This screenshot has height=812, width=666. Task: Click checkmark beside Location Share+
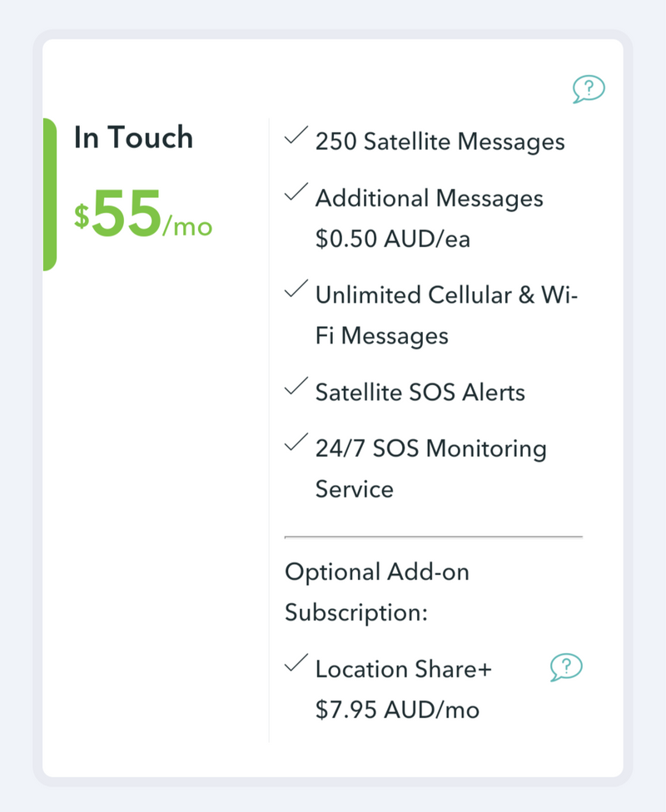[296, 665]
